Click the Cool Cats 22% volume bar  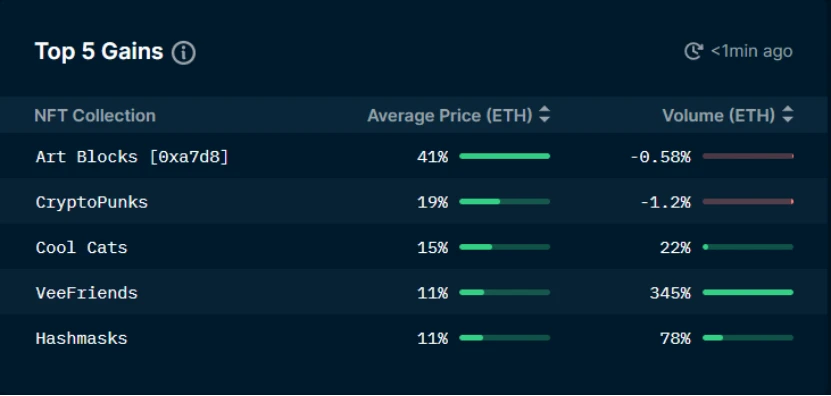[x=748, y=247]
